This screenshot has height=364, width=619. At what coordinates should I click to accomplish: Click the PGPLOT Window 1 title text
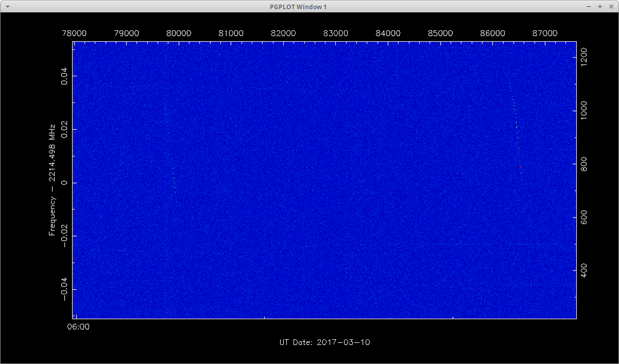click(298, 7)
